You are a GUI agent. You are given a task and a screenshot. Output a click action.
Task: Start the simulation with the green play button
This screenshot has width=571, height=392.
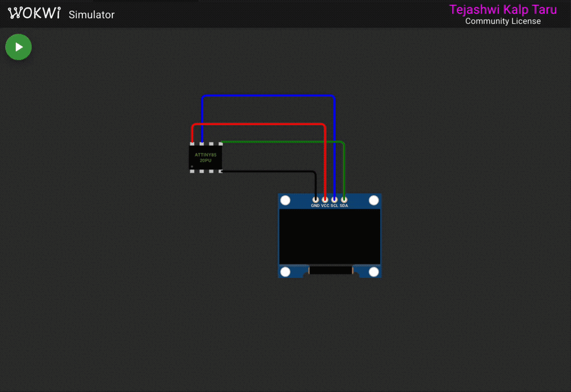[x=18, y=47]
